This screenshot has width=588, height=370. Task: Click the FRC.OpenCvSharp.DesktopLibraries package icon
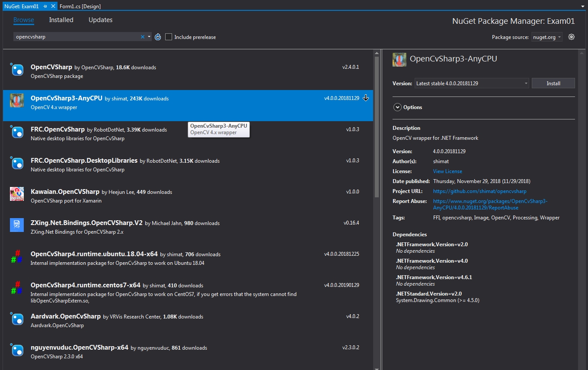pos(17,163)
